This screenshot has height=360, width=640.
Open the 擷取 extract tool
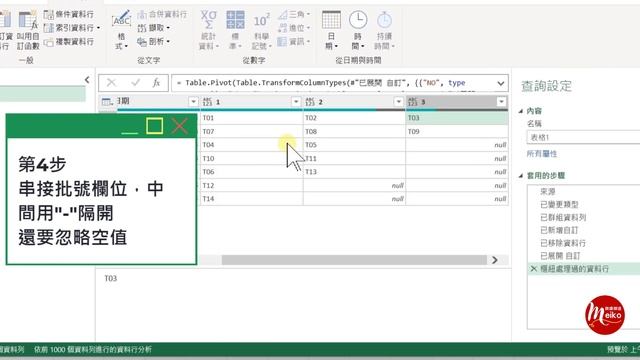tap(153, 28)
